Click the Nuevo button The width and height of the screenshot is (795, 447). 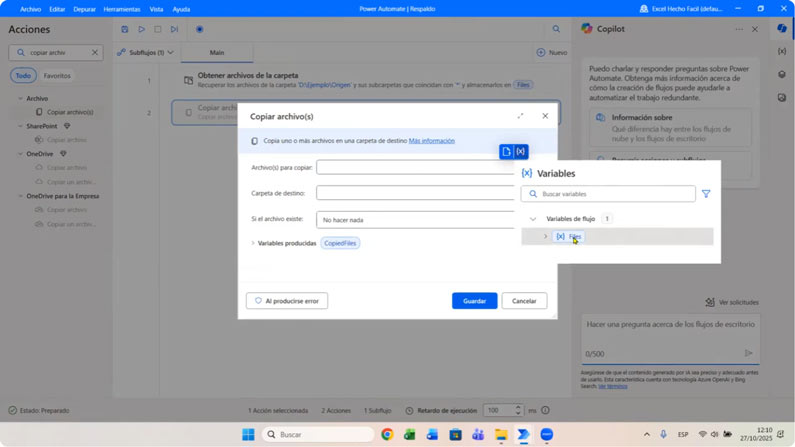coord(552,52)
